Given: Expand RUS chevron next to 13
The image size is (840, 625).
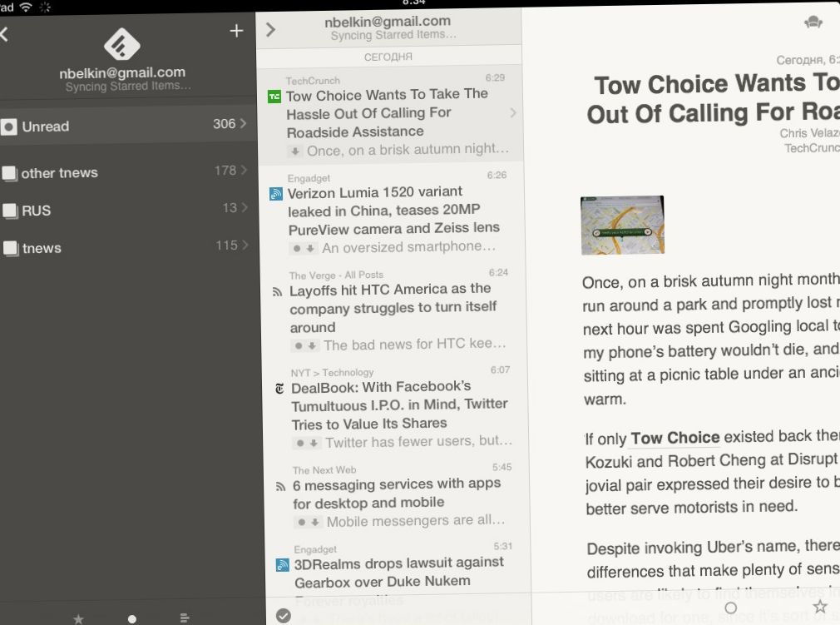Looking at the screenshot, I should click(245, 207).
